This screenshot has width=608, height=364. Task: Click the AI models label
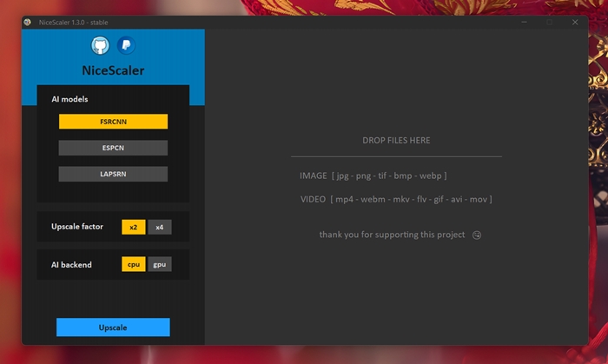(69, 99)
